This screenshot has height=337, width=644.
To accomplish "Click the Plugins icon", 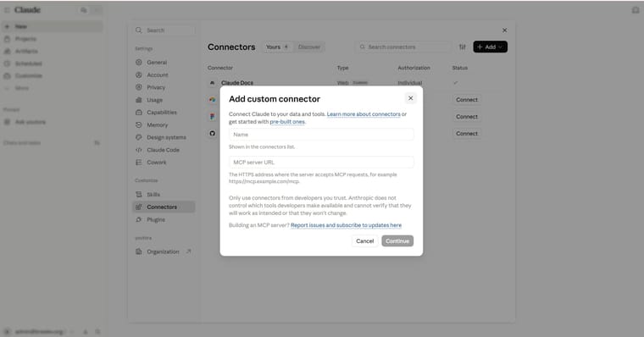I will pos(139,219).
